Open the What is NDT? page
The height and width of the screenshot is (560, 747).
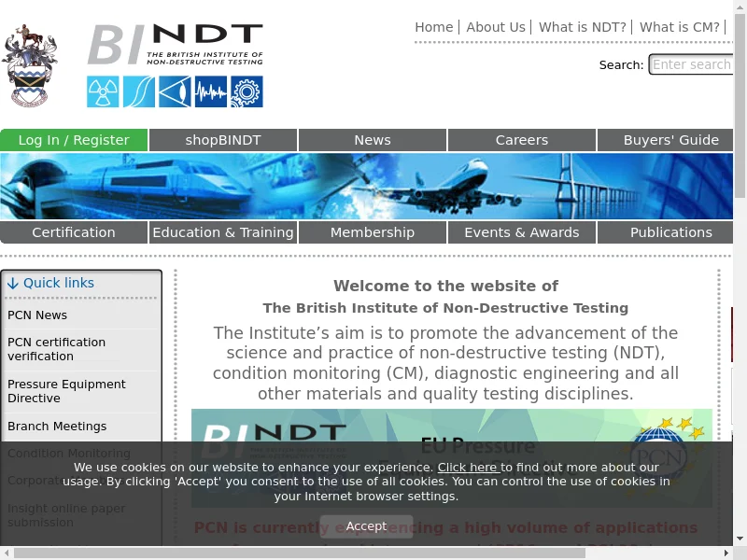583,27
